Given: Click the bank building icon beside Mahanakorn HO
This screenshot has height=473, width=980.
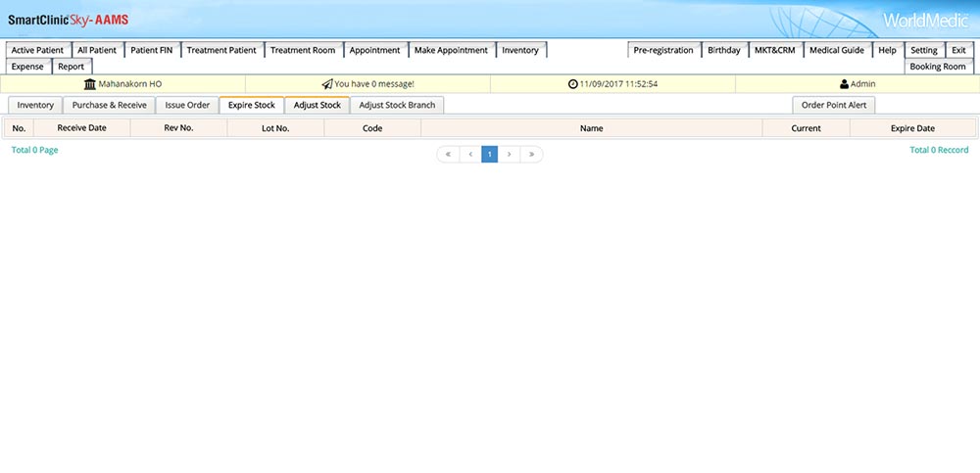Looking at the screenshot, I should coord(90,84).
